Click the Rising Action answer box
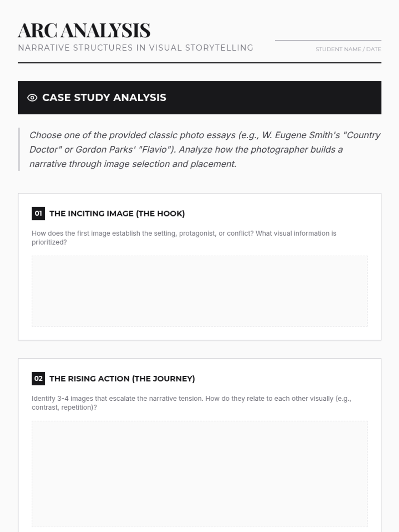399x532 pixels. click(x=199, y=474)
